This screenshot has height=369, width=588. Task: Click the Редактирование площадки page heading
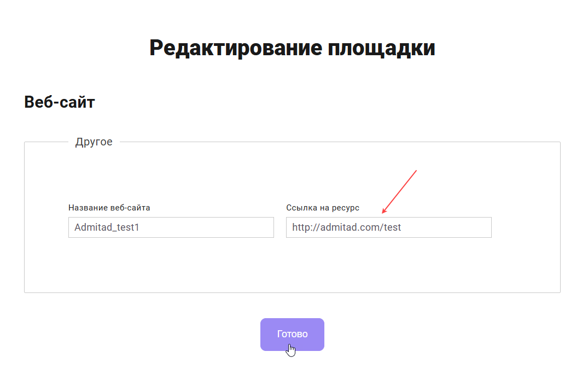coord(292,48)
